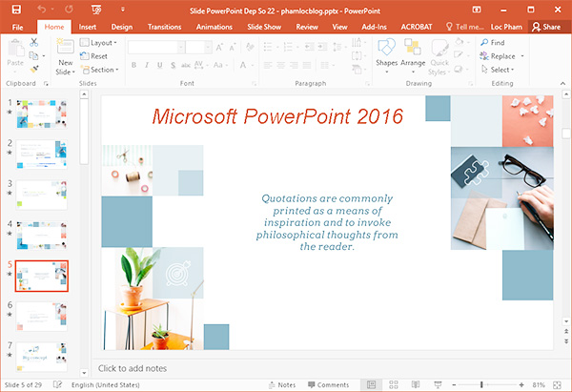This screenshot has height=392, width=572.
Task: Click the zoom slider handle
Action: [481, 384]
